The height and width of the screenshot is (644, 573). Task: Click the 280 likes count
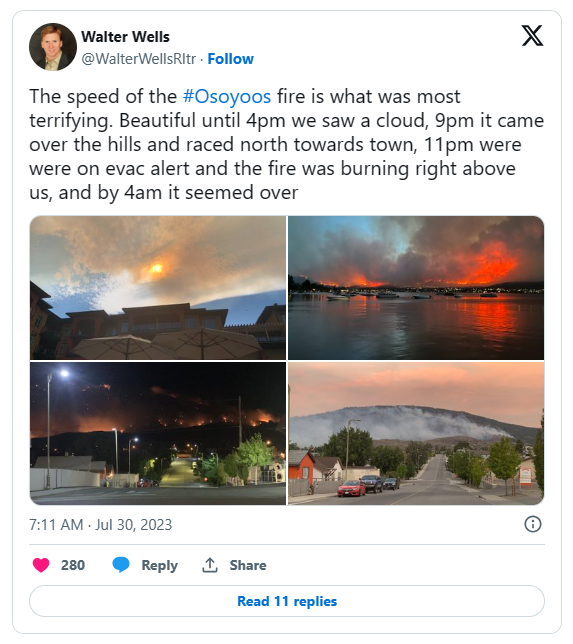pos(73,565)
